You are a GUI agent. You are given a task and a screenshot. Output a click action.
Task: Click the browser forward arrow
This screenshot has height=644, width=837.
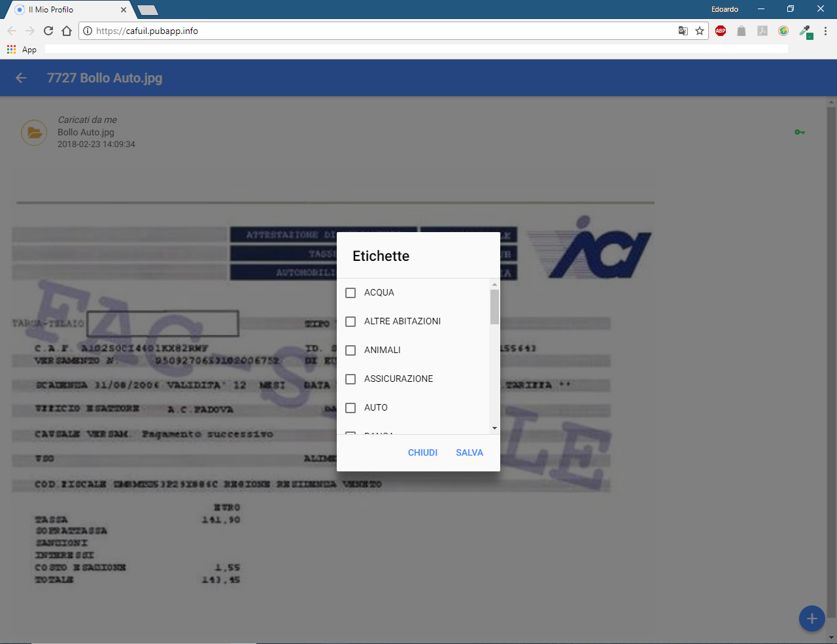click(30, 31)
